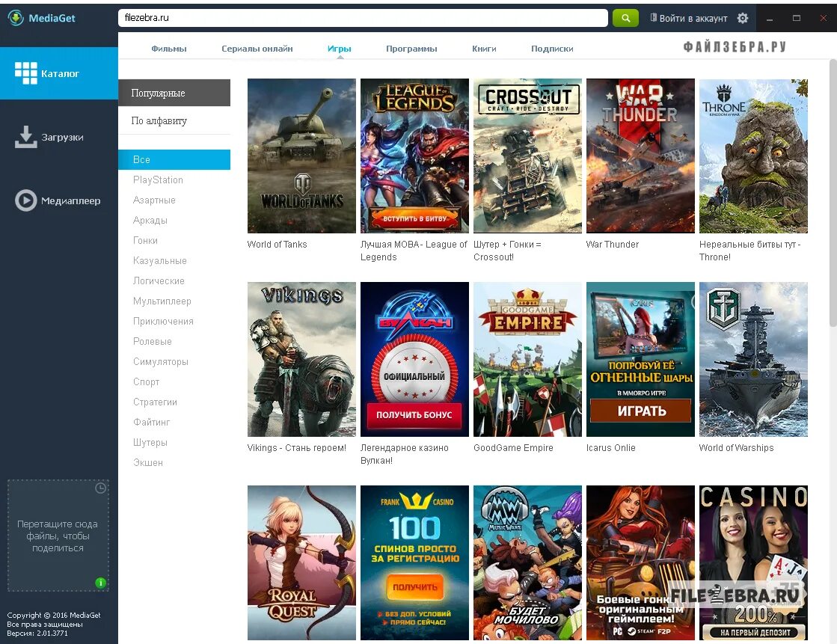The height and width of the screenshot is (644, 837).
Task: Open the World of Tanks cover image
Action: tap(301, 156)
